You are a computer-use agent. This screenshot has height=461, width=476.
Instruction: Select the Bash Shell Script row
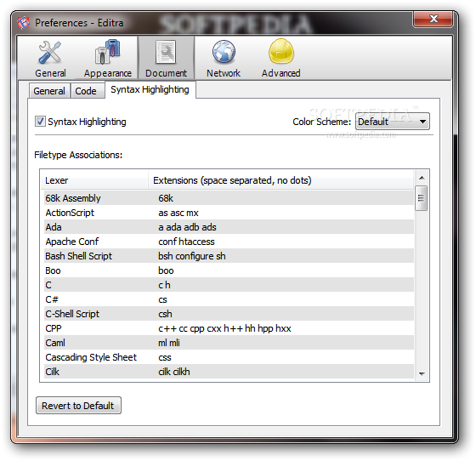229,256
